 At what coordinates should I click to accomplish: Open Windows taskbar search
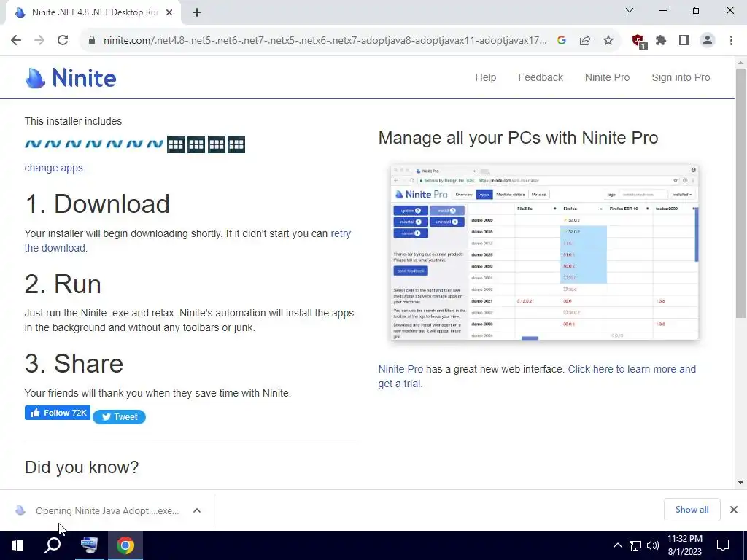click(x=53, y=545)
